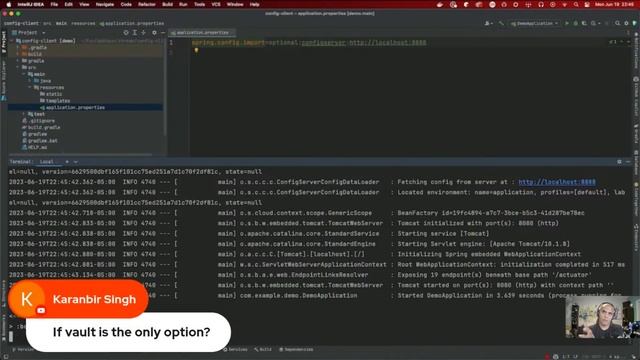This screenshot has height=360, width=640.
Task: Select the gradlew.bat file
Action: (40, 141)
